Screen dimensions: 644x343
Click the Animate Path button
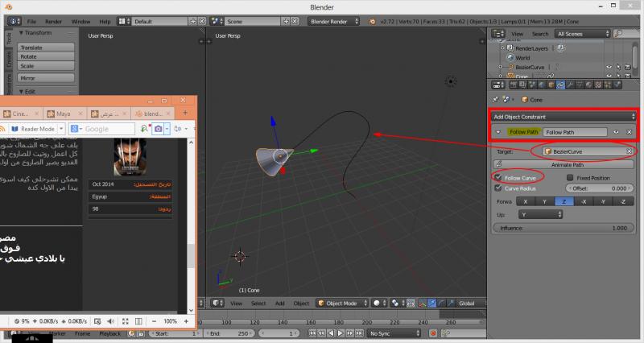[563, 163]
